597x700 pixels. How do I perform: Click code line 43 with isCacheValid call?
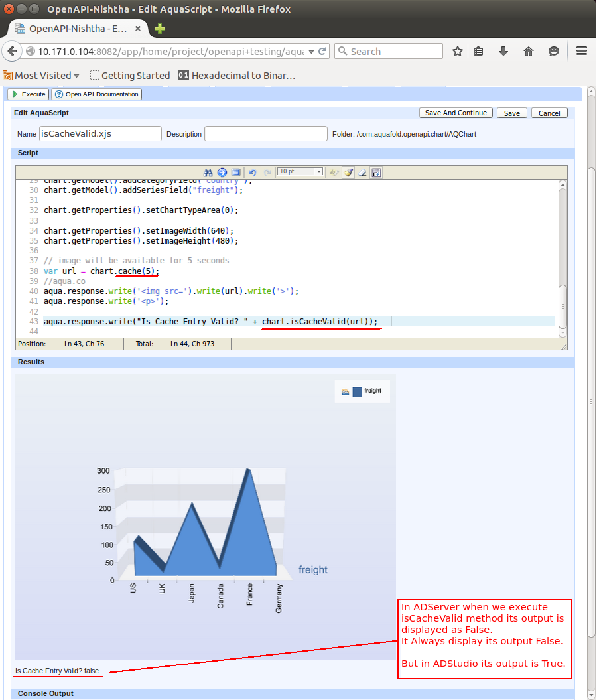(x=210, y=321)
